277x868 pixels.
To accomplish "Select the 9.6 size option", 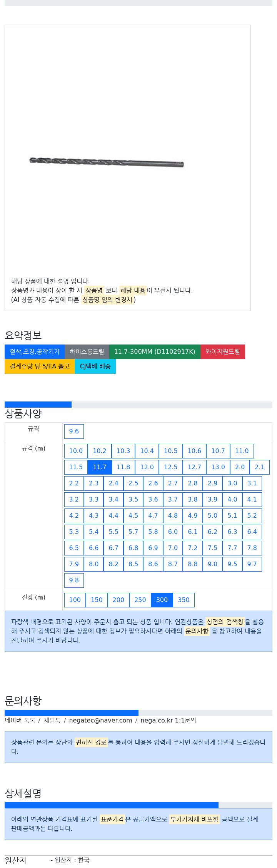I will [74, 431].
